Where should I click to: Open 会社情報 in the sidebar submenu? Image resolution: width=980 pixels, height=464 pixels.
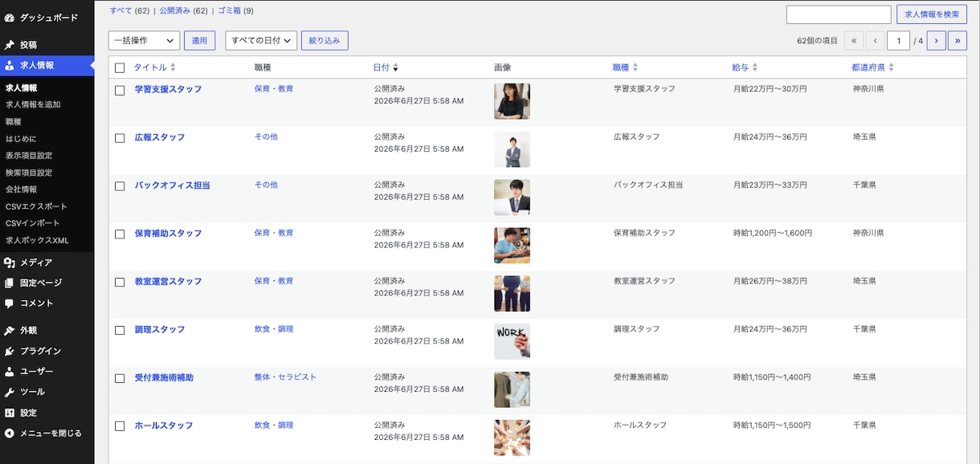pyautogui.click(x=22, y=189)
